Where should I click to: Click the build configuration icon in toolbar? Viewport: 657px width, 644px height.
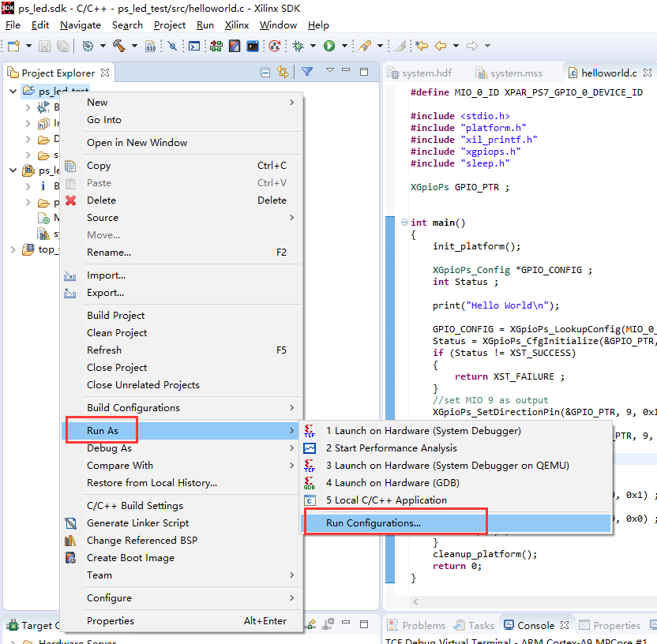click(88, 46)
